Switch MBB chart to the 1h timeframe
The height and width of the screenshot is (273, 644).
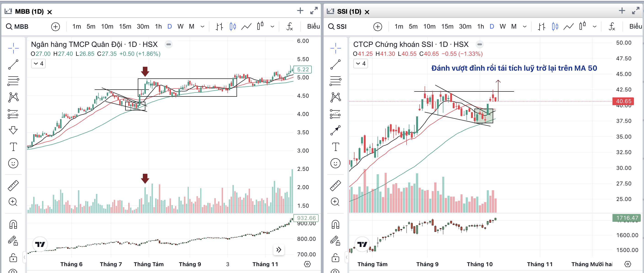pyautogui.click(x=158, y=26)
